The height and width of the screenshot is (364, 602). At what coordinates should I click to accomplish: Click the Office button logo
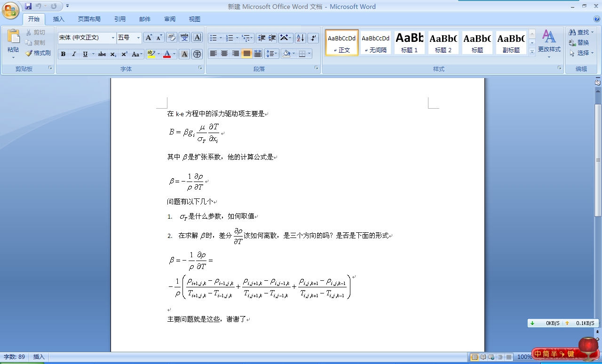10,10
